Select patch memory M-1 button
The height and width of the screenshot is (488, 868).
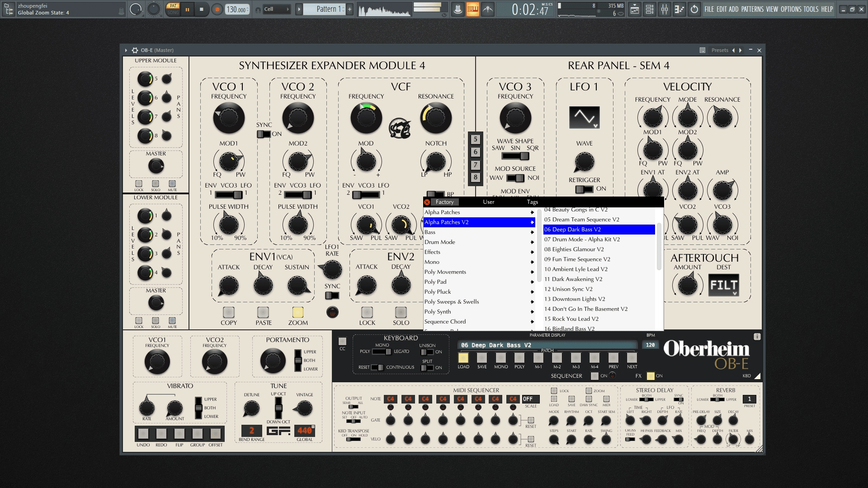click(538, 358)
